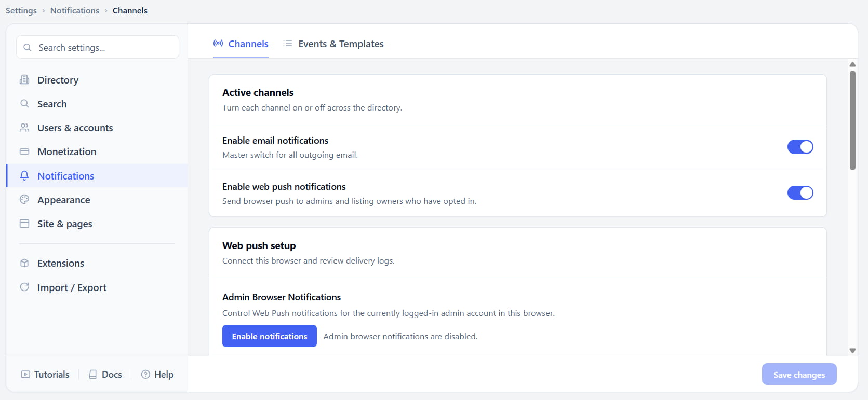
Task: Select the Monetization card icon
Action: point(24,151)
